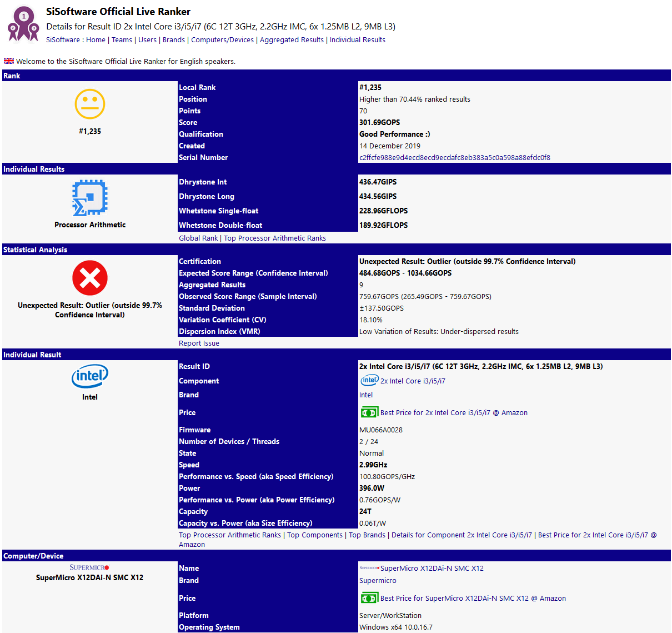Click the standard deviation value ±137.50GOPS
Image resolution: width=672 pixels, height=633 pixels.
tap(382, 308)
